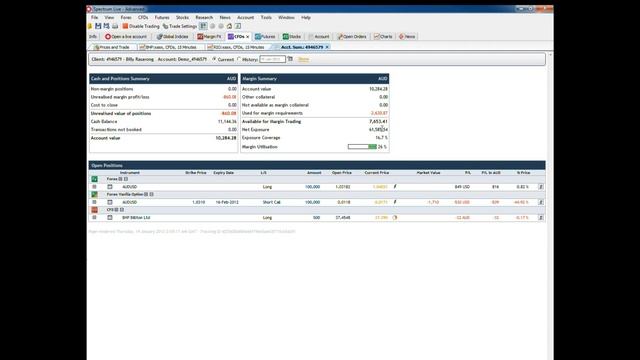Image resolution: width=640 pixels, height=360 pixels.
Task: Select the Current radio button
Action: pos(214,59)
